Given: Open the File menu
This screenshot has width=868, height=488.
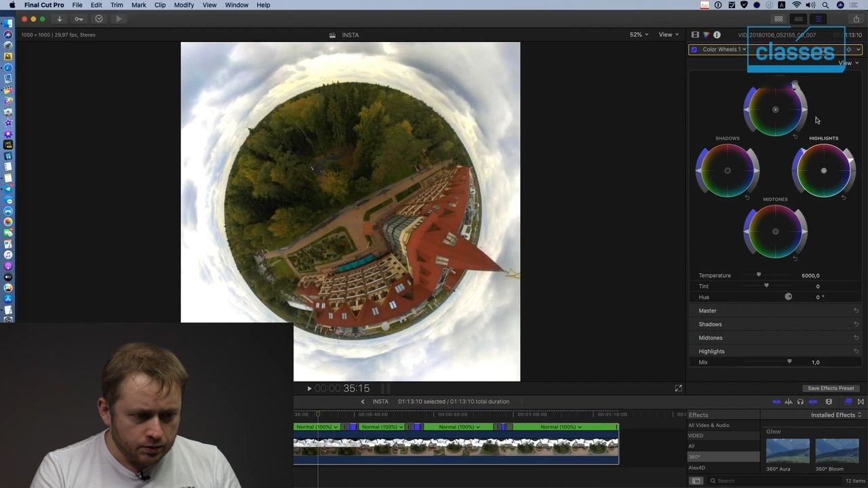Looking at the screenshot, I should 77,5.
